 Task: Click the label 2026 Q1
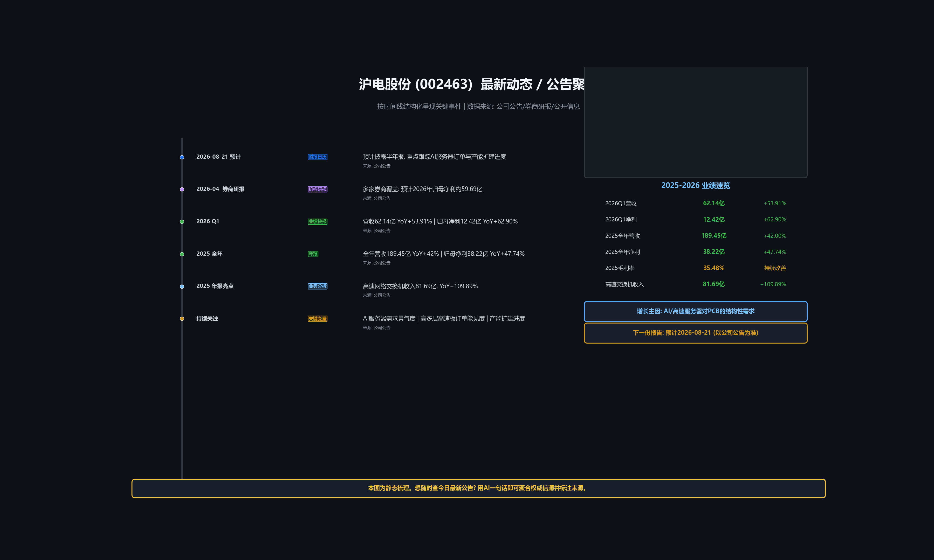coord(208,221)
